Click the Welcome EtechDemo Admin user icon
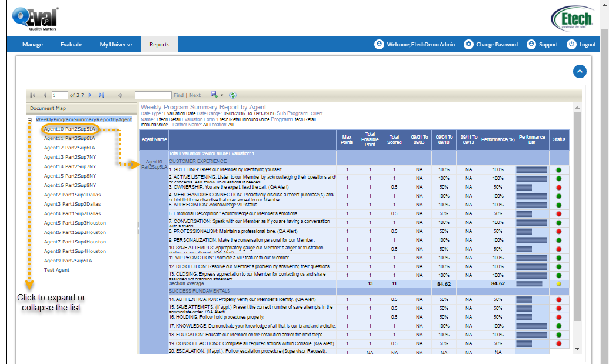This screenshot has height=364, width=609. pos(379,44)
